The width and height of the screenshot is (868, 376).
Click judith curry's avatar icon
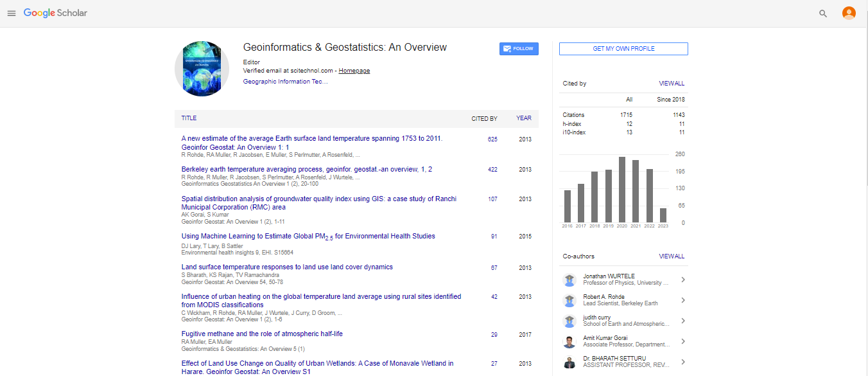pos(569,321)
